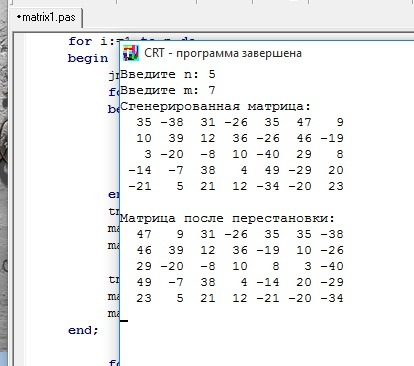Click 46 in the second permuted matrix row

coord(144,250)
